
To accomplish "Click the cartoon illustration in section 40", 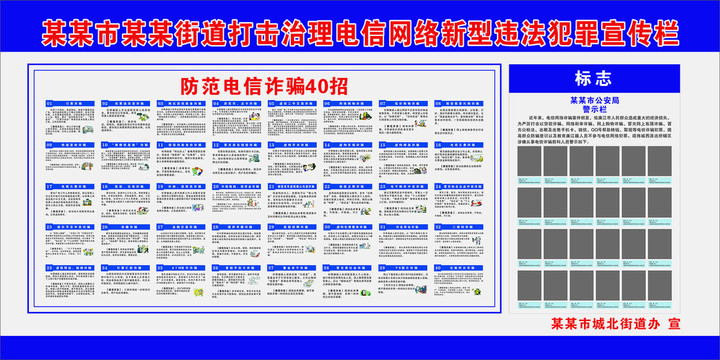I will point(477,291).
